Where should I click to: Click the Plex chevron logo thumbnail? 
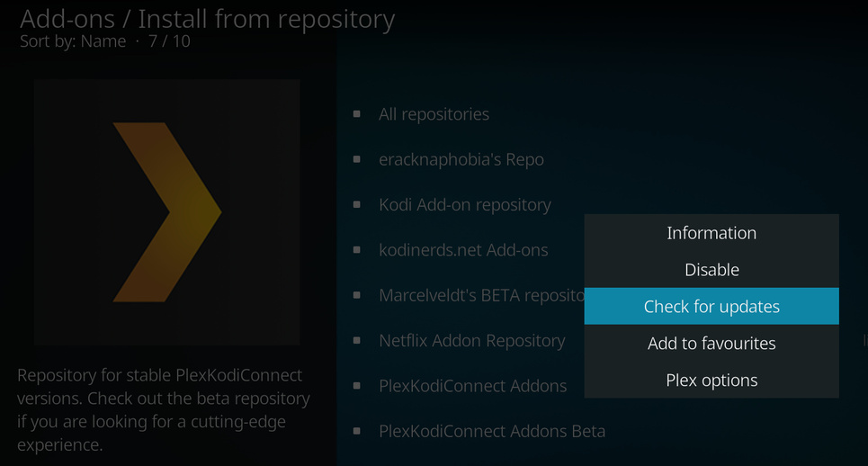[x=167, y=212]
